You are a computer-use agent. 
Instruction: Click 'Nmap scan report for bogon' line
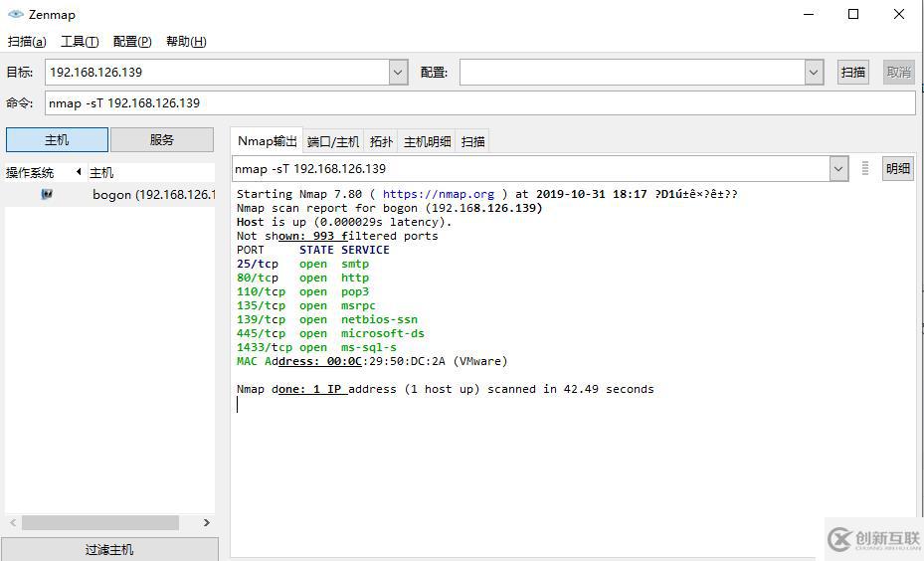[389, 208]
